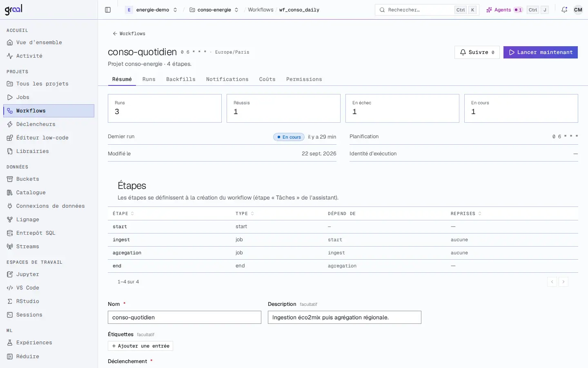This screenshot has width=588, height=368.
Task: Click the En cours status badge
Action: 289,137
